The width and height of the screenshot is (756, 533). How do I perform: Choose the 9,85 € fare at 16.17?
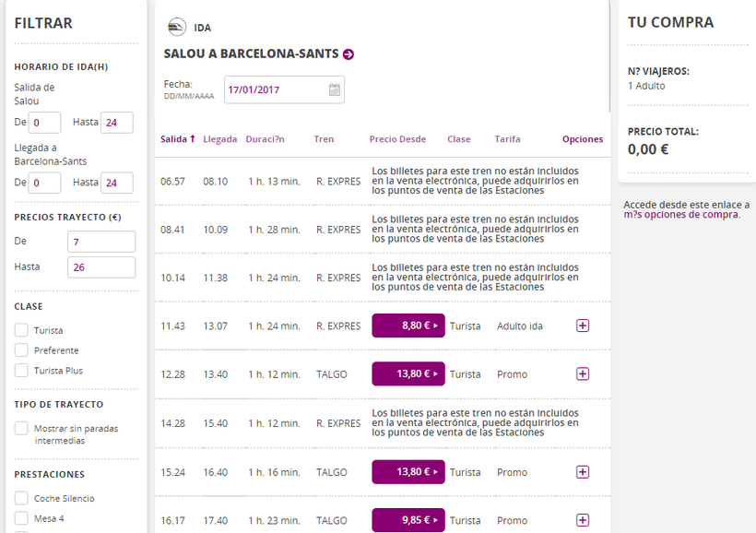408,520
